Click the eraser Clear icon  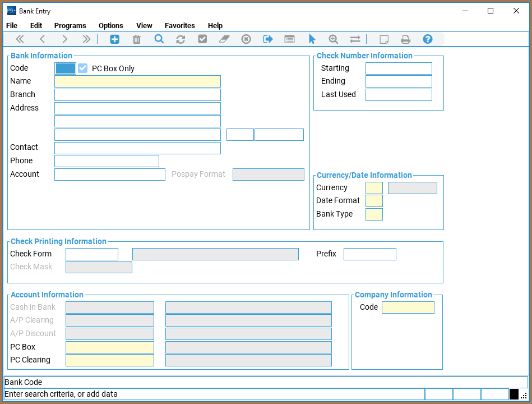coord(224,39)
